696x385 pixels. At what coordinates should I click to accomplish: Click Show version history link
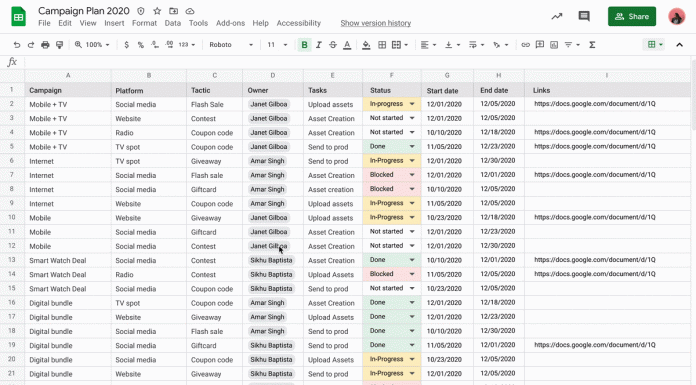click(x=376, y=23)
